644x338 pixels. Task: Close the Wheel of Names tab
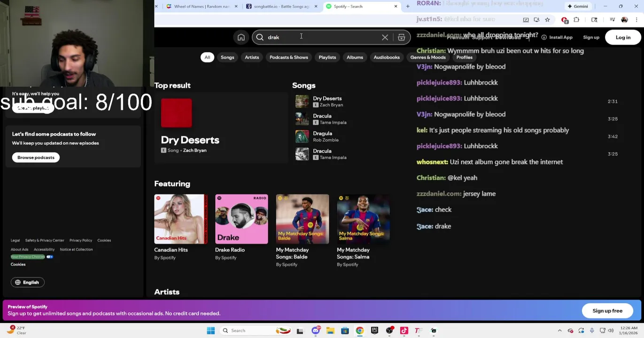tap(236, 7)
